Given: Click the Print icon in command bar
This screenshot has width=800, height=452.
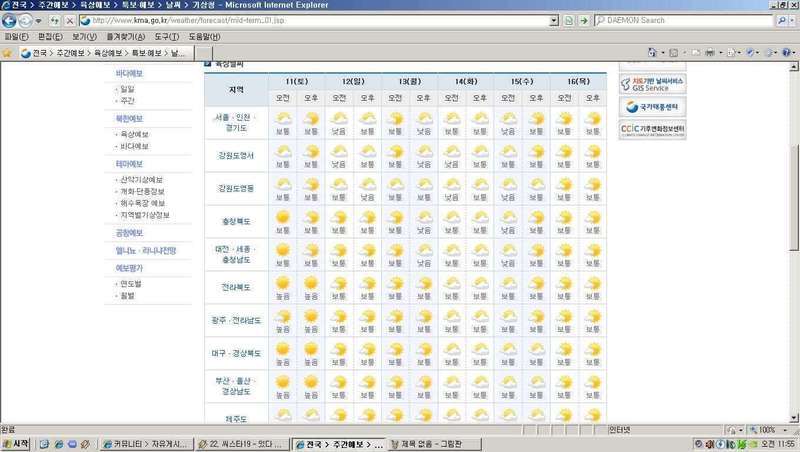Looking at the screenshot, I should (710, 52).
